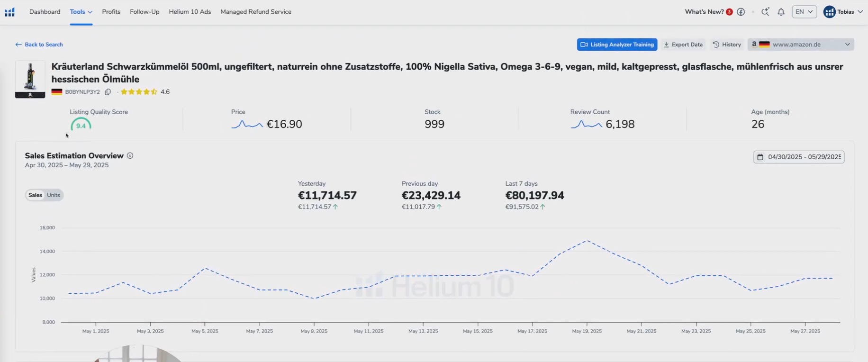Click the red badge next to What's New
868x362 pixels.
729,12
